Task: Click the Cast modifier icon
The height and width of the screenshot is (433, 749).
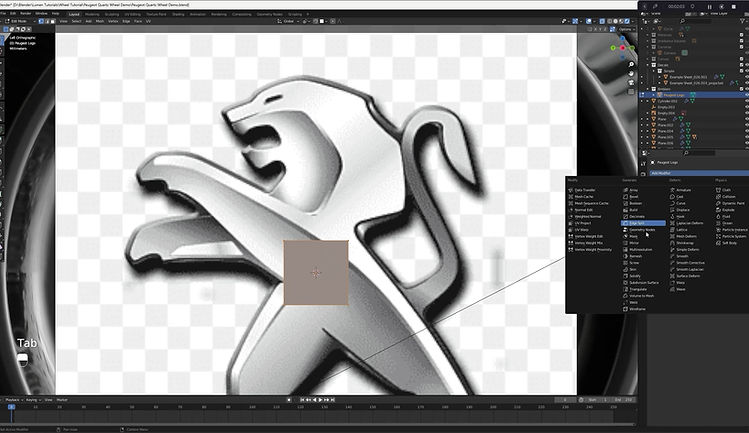Action: click(x=672, y=196)
